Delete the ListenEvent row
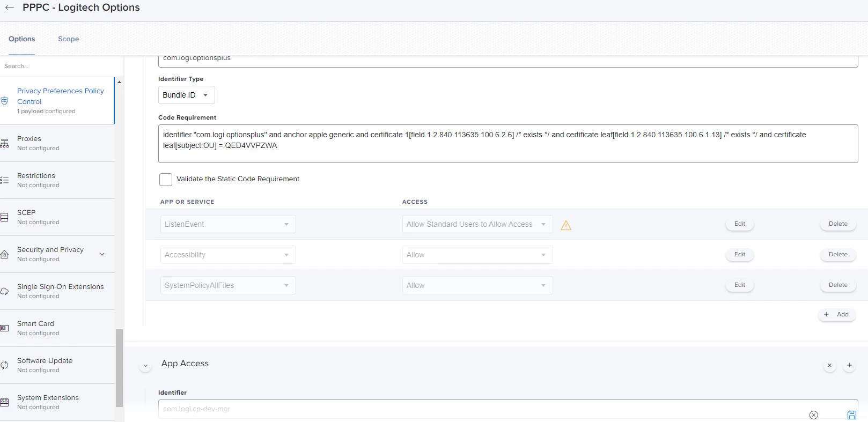 click(838, 224)
